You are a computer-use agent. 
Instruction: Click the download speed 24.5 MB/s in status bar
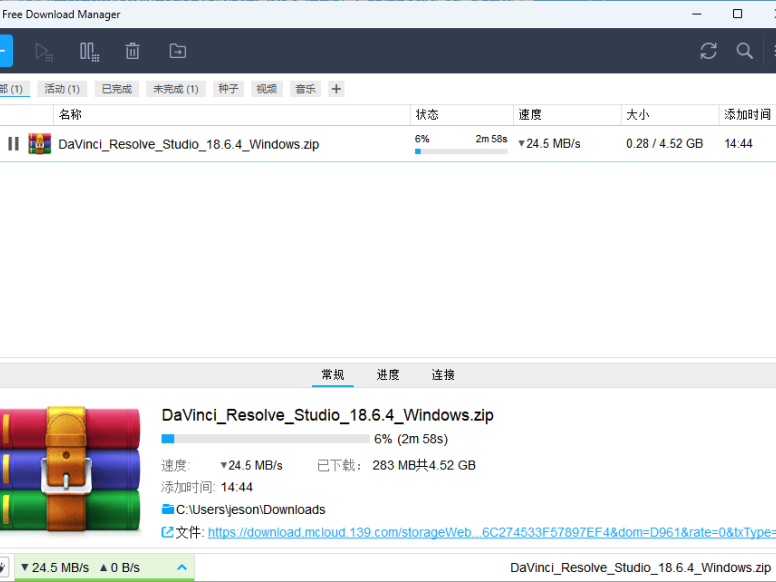(55, 567)
